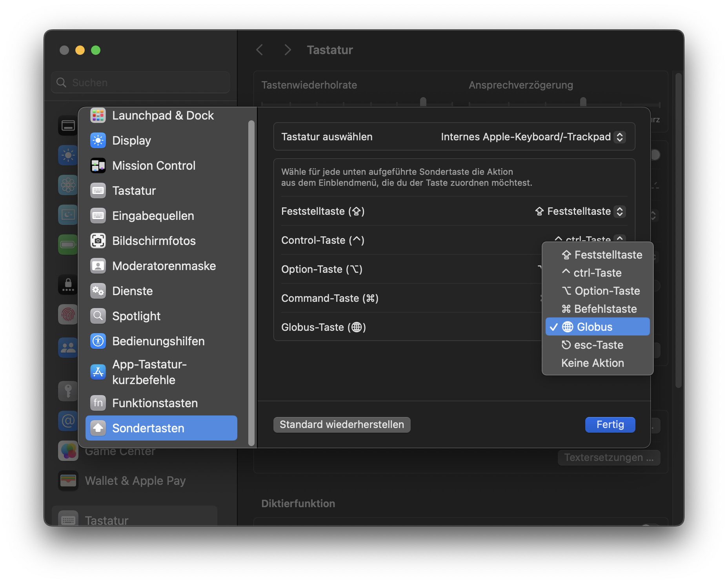Select Keine Aktion in popup menu

(x=592, y=363)
